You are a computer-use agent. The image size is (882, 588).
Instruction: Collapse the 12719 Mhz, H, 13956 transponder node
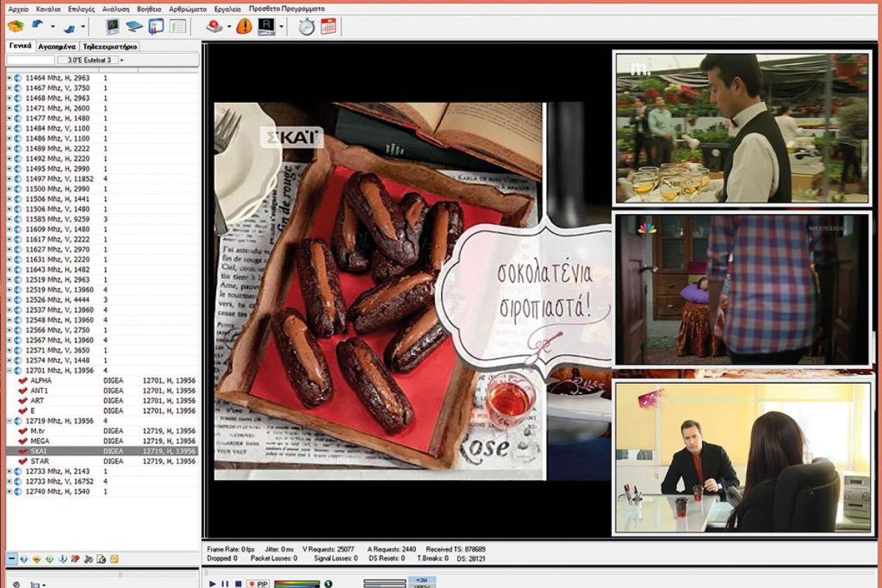[x=9, y=421]
